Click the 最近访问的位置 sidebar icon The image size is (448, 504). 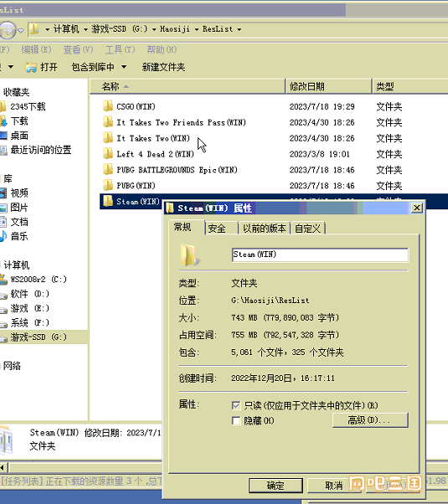point(3,150)
